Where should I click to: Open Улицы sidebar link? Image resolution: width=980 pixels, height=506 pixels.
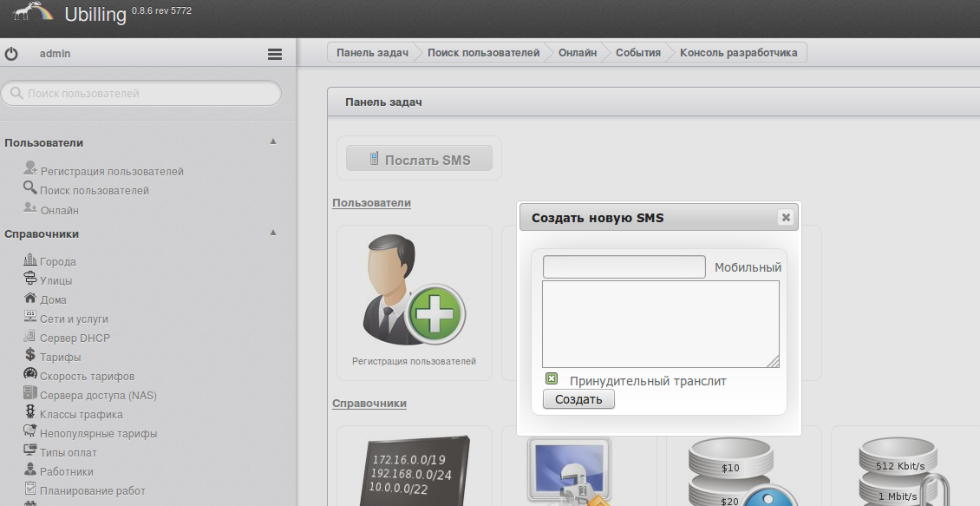click(56, 281)
